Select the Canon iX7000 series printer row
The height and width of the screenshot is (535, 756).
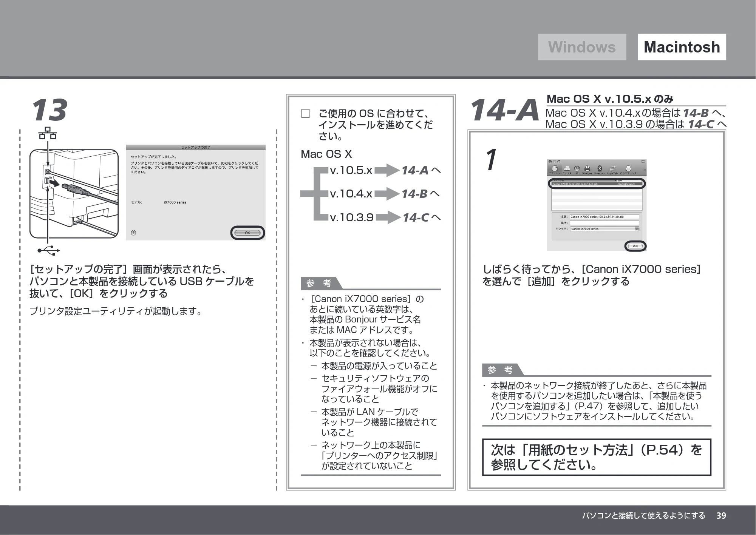click(597, 184)
